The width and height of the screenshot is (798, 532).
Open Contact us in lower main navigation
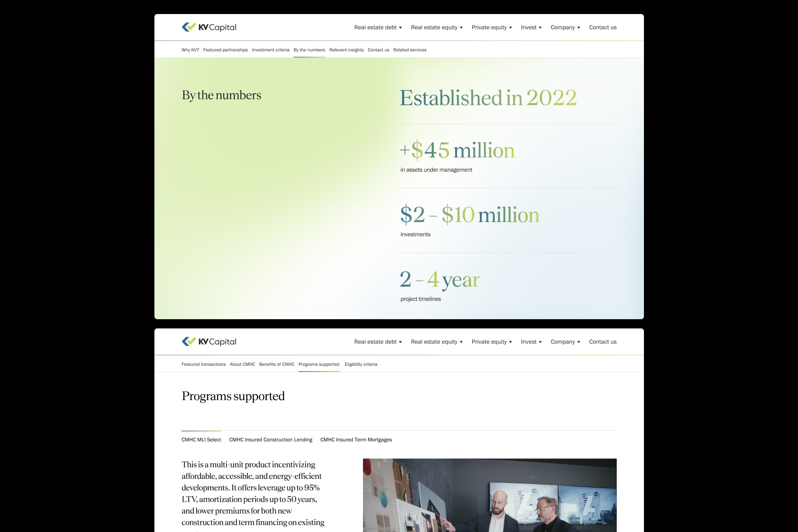pos(603,342)
